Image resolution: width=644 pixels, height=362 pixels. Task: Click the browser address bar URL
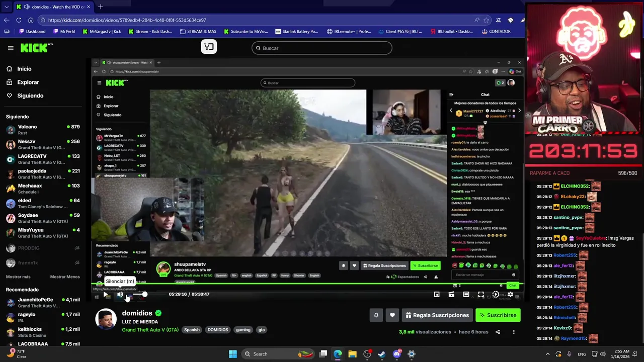(127, 20)
